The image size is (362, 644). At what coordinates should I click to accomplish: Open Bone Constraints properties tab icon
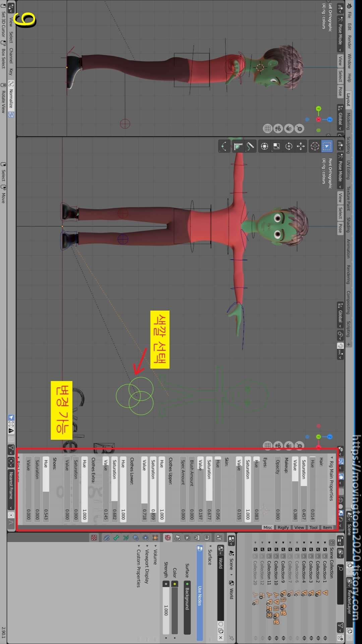[x=107, y=538]
